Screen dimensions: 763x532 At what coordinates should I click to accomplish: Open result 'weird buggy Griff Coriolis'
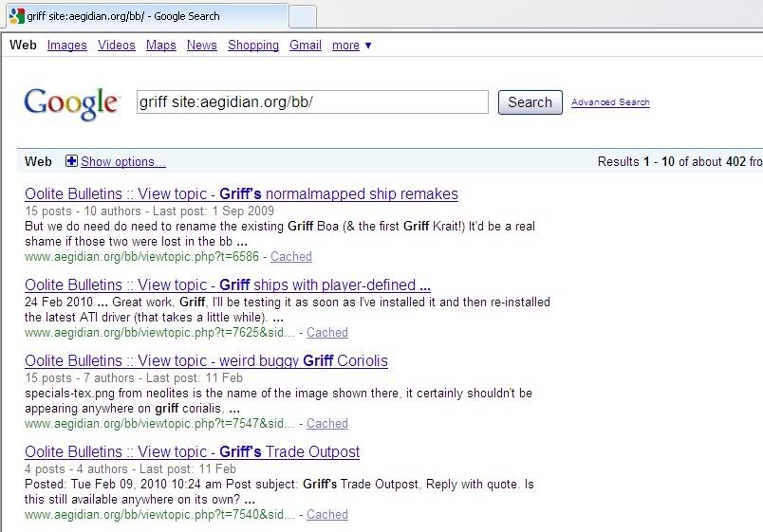pyautogui.click(x=206, y=360)
